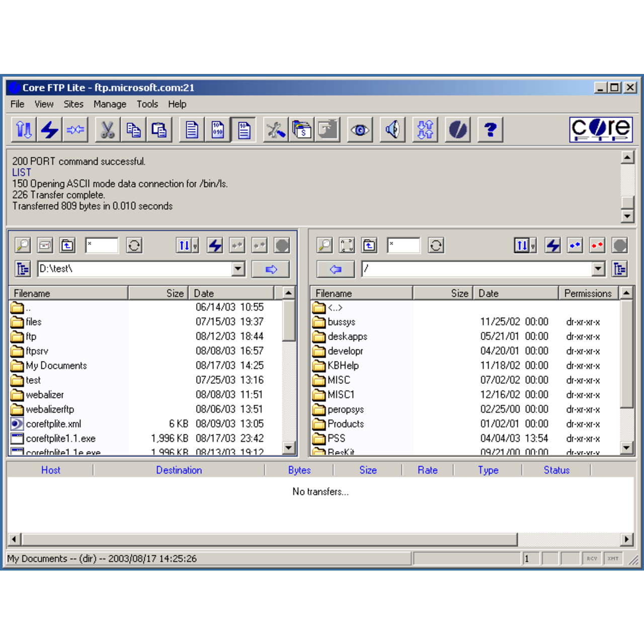Click the remote pane blue arrows icon
Viewport: 644px width, 644px height.
click(575, 246)
